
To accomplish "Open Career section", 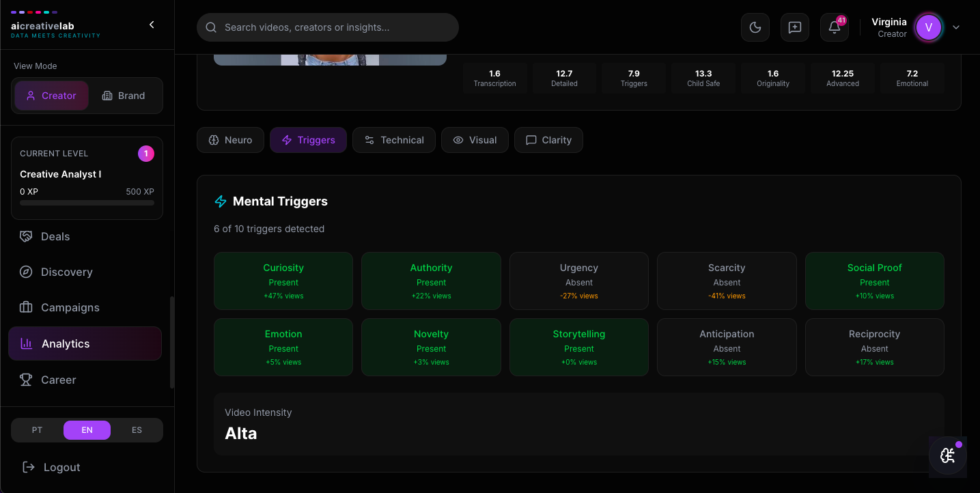I will (85, 380).
